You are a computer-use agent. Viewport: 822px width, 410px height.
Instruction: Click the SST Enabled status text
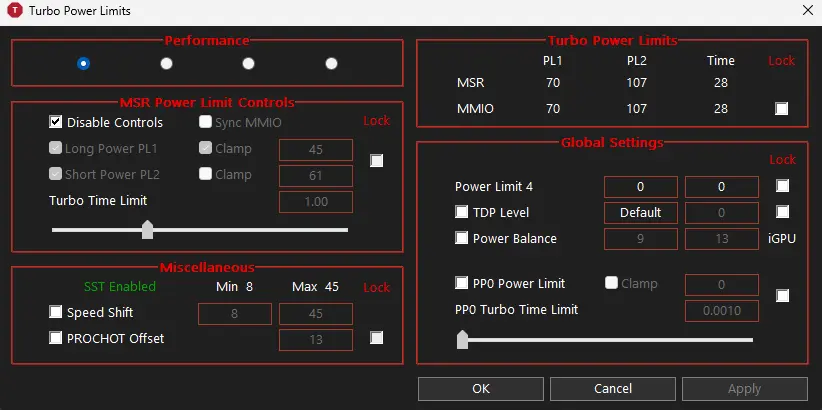tap(120, 286)
